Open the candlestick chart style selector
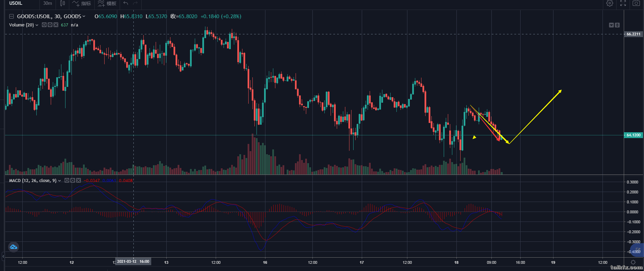The width and height of the screenshot is (644, 271). click(62, 3)
